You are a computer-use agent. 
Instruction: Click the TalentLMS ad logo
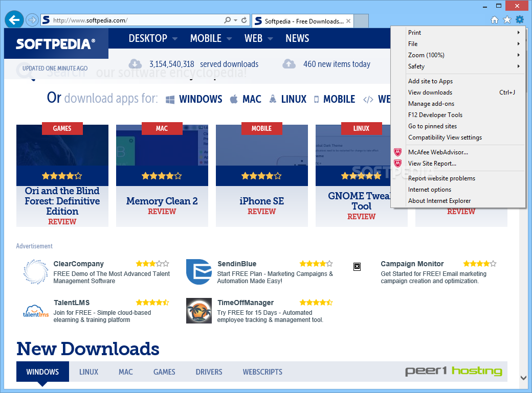coord(36,311)
